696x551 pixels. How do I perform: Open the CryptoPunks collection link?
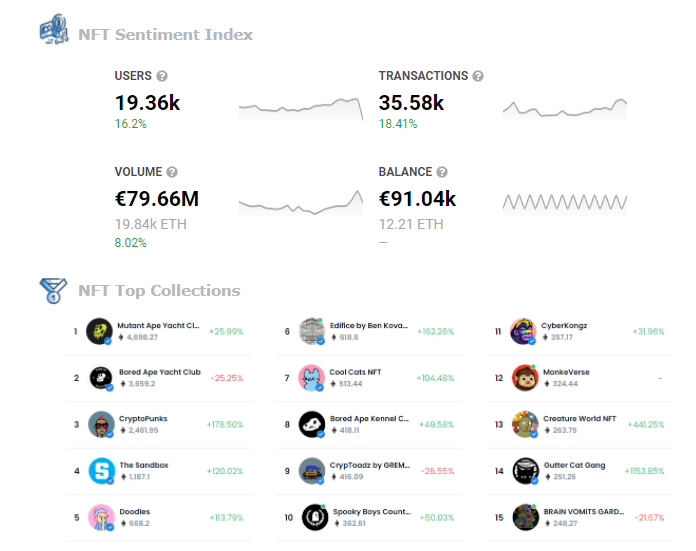[x=143, y=419]
